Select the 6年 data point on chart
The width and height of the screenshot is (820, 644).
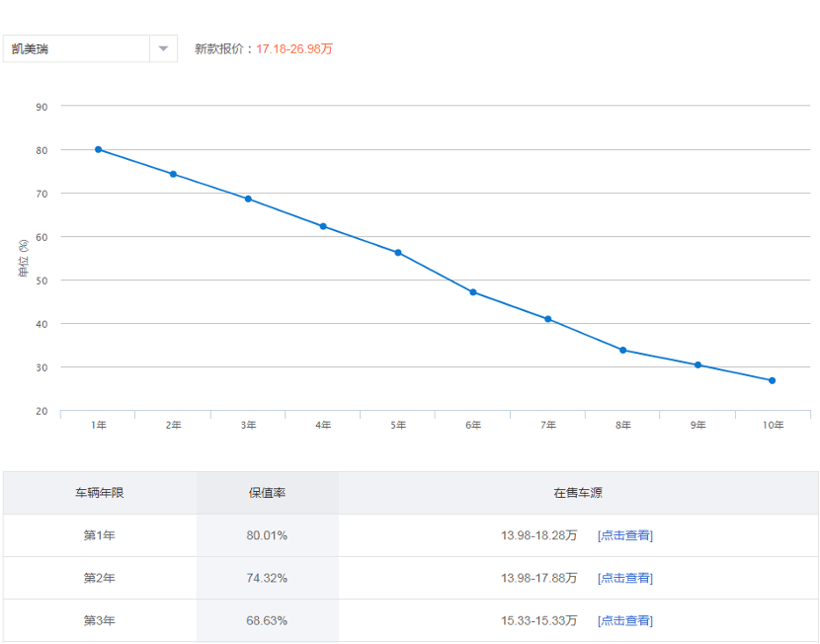[473, 292]
